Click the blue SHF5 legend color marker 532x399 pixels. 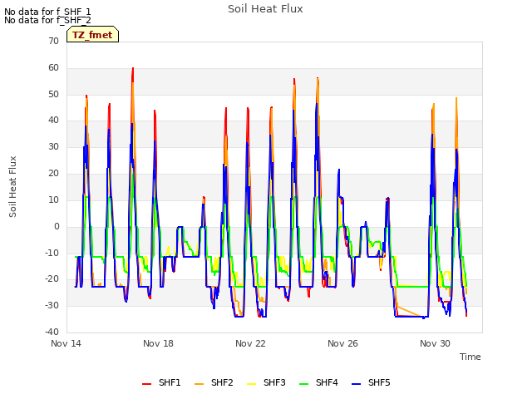(356, 384)
